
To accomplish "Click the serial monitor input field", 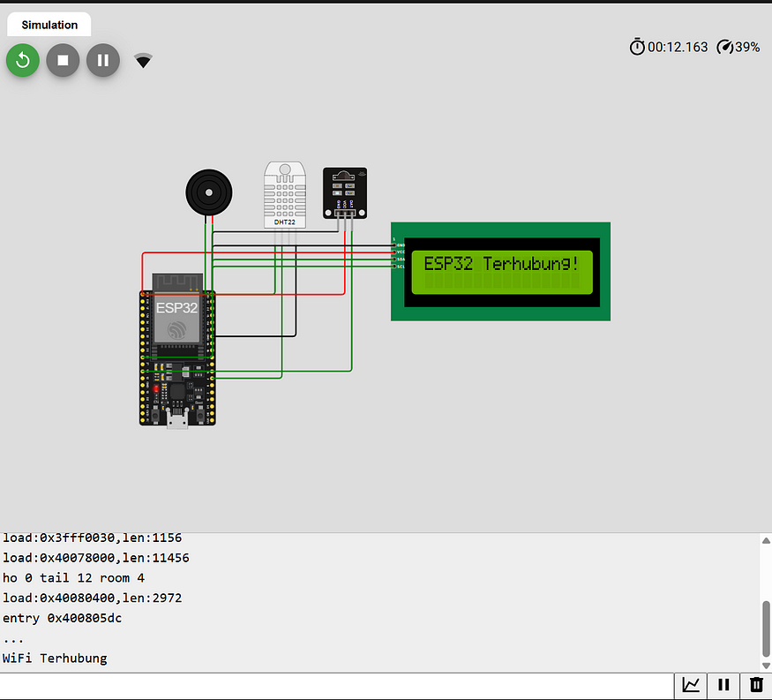I will pos(337,685).
